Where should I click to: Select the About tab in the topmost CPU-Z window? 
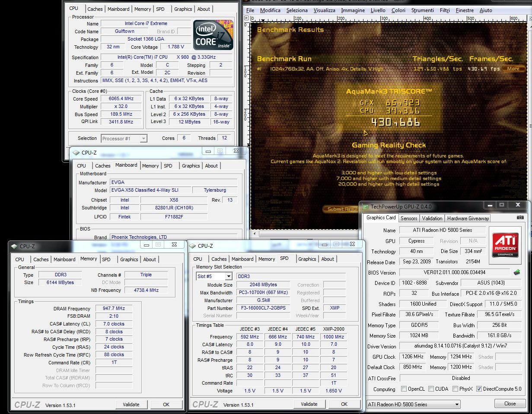(204, 9)
